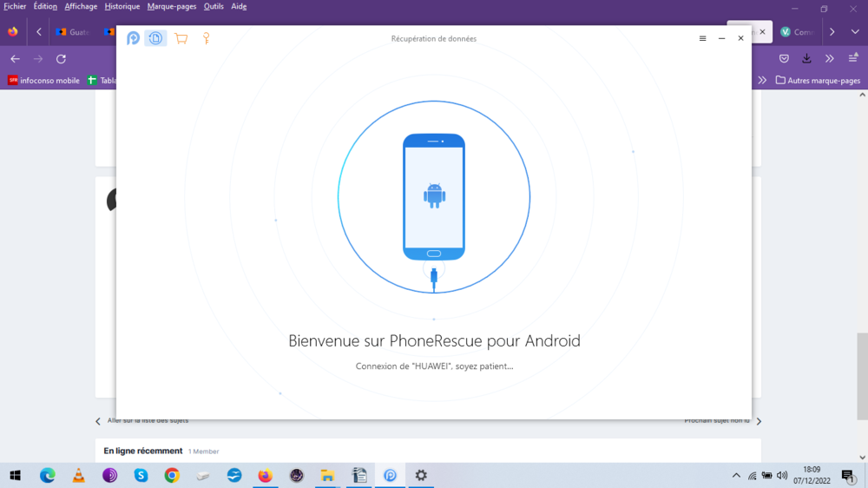Image resolution: width=868 pixels, height=488 pixels.
Task: Open the Windows Start menu
Action: [15, 475]
